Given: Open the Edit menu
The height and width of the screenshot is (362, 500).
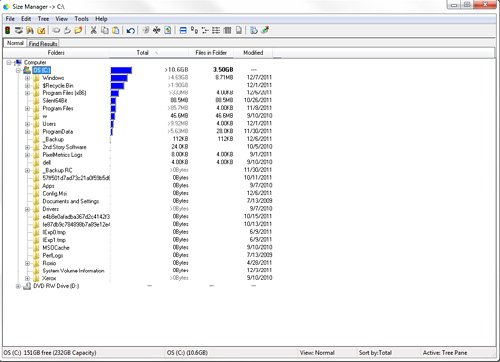Looking at the screenshot, I should [x=26, y=19].
